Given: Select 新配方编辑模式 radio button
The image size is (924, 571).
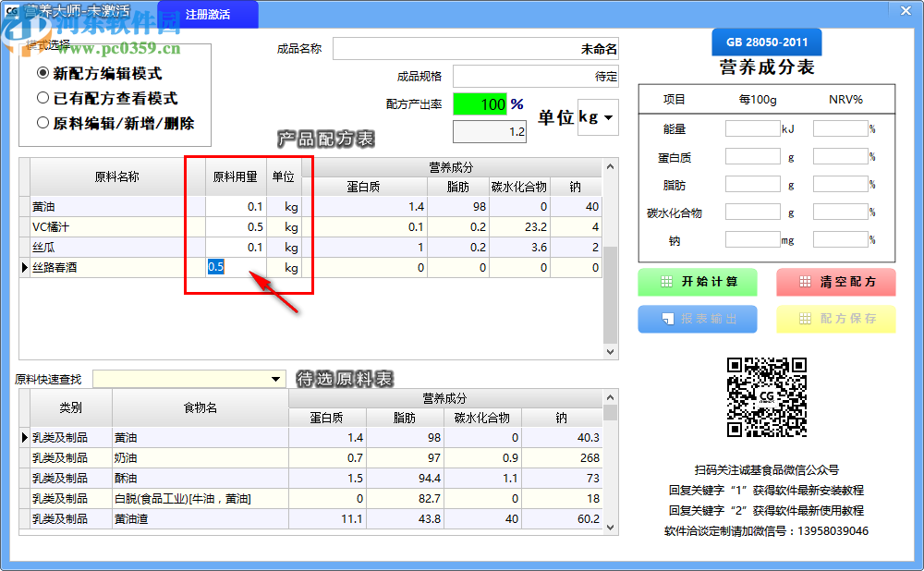Looking at the screenshot, I should 43,73.
